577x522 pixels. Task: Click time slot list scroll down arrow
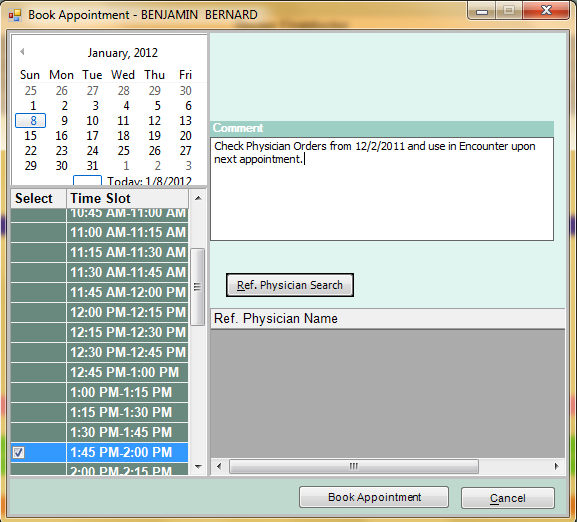198,467
